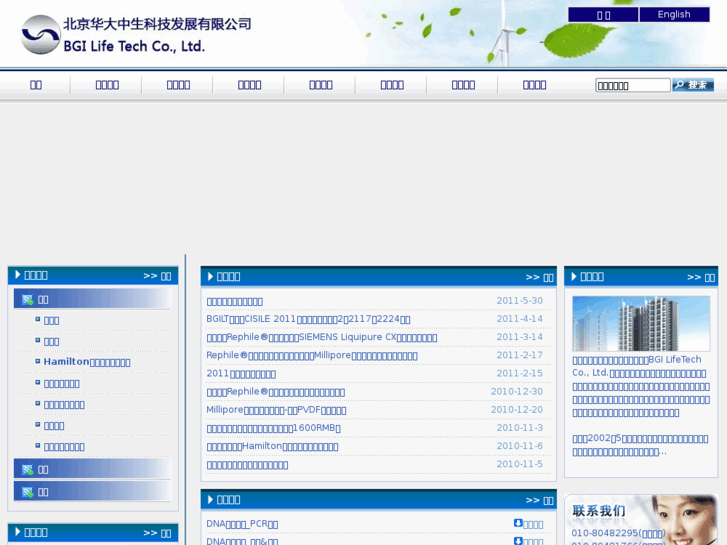Open the news item dated 2010-11-5
The width and height of the screenshot is (727, 545).
tap(247, 465)
